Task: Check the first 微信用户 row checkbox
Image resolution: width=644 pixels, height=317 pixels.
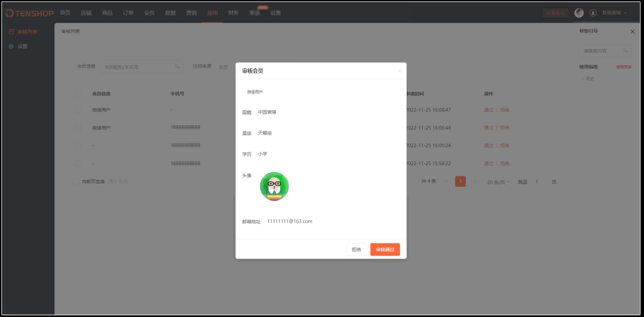Action: [79, 110]
